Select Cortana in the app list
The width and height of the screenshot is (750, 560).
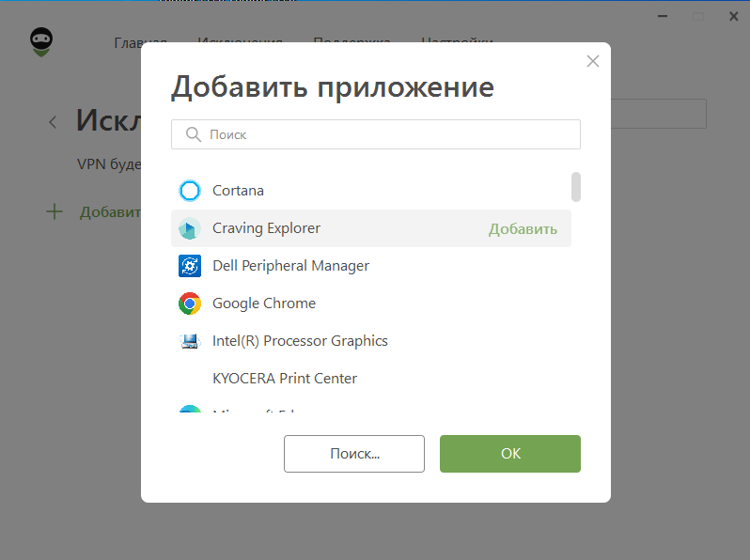[371, 191]
